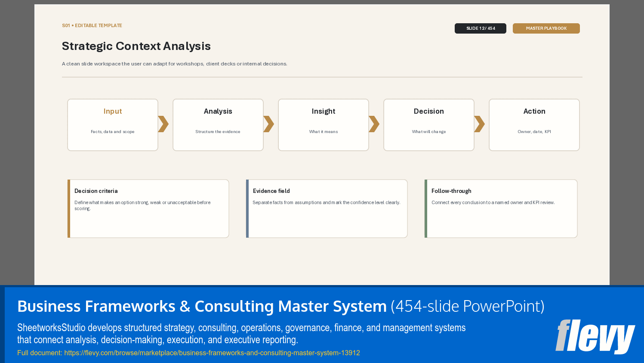Click chevron arrow between Insight and Decision

(x=374, y=124)
